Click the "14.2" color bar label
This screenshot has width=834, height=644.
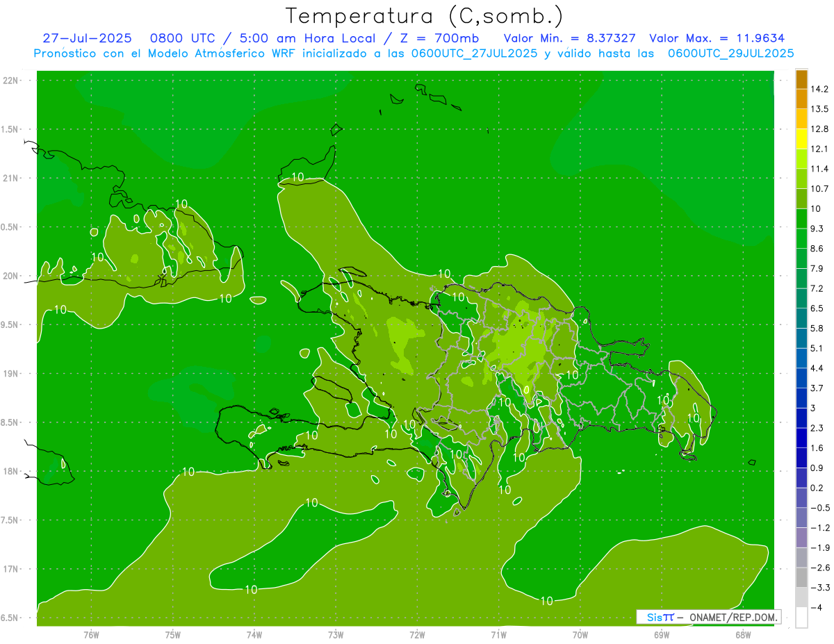[x=819, y=89]
